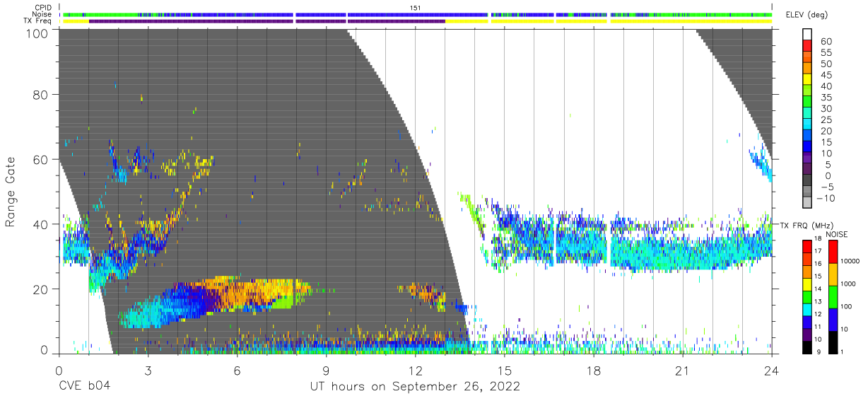This screenshot has height=401, width=868.
Task: Click the 12 tick on the UT hours axis
Action: pos(415,371)
